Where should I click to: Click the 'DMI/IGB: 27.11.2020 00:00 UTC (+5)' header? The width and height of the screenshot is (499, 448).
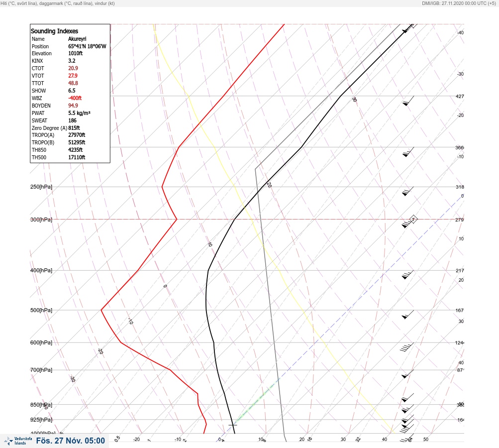(x=459, y=3)
